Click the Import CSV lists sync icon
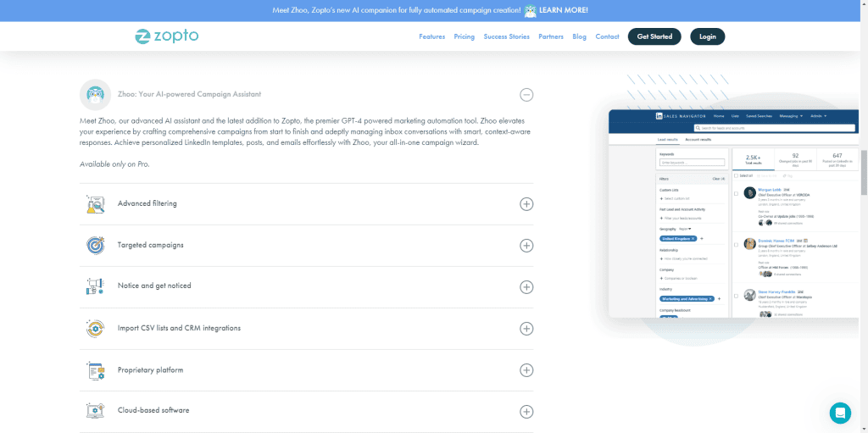 point(95,328)
